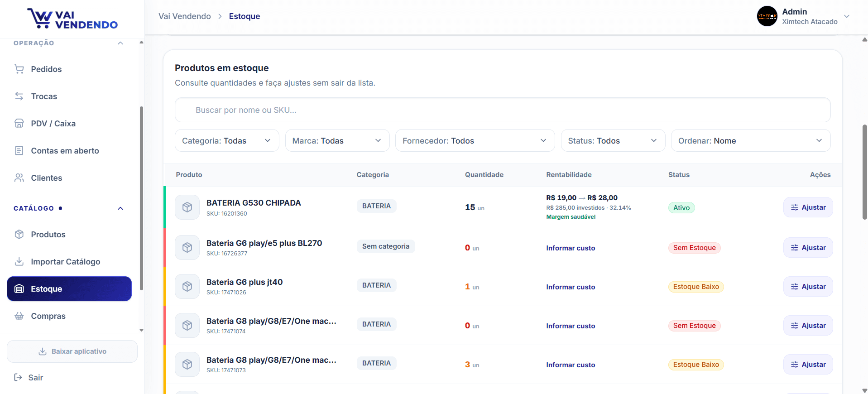
Task: Select Estoque in the sidebar menu
Action: pyautogui.click(x=69, y=288)
